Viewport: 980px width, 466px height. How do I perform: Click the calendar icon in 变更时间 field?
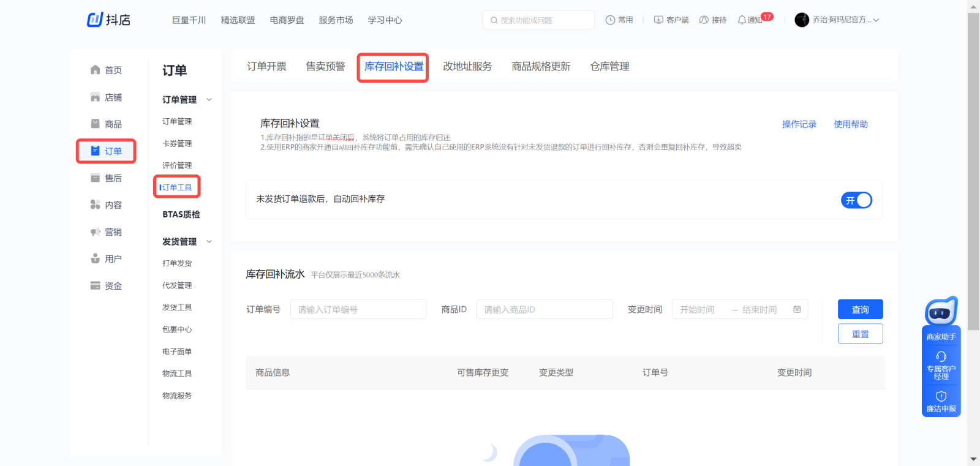pos(797,309)
